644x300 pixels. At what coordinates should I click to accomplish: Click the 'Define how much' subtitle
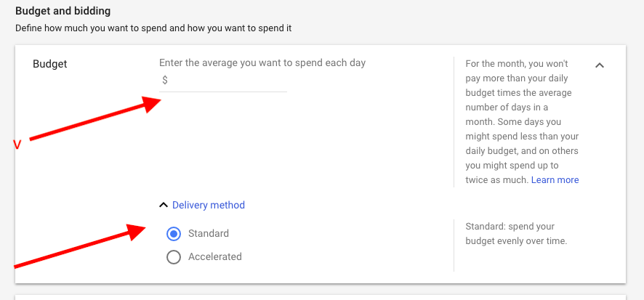click(153, 29)
